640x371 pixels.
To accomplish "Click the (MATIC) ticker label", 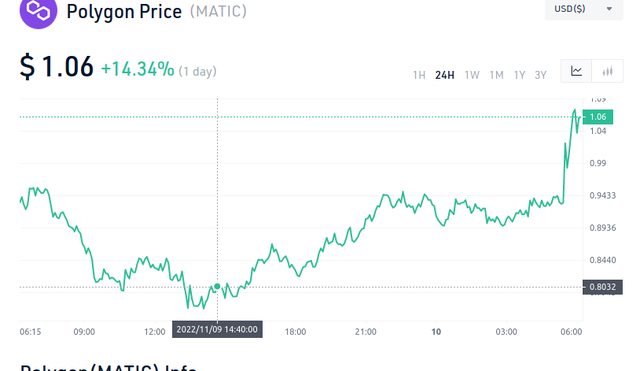I will 218,11.
